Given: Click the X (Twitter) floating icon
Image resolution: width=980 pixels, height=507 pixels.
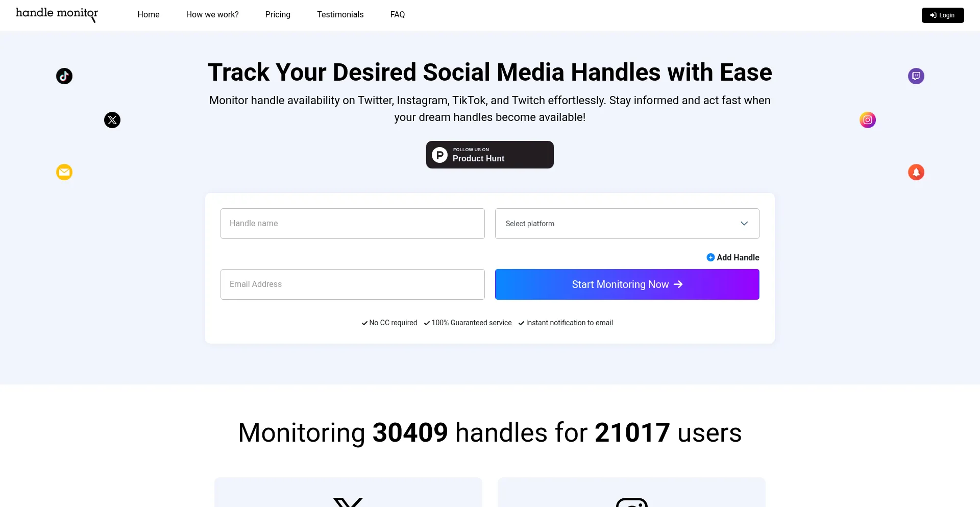Looking at the screenshot, I should coord(112,120).
